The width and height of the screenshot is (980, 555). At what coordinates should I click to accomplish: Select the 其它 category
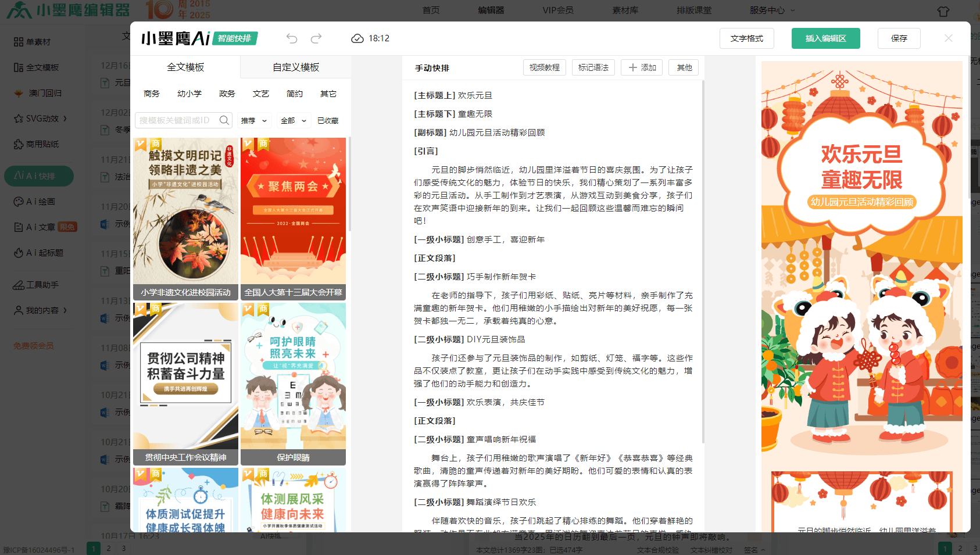pyautogui.click(x=328, y=94)
